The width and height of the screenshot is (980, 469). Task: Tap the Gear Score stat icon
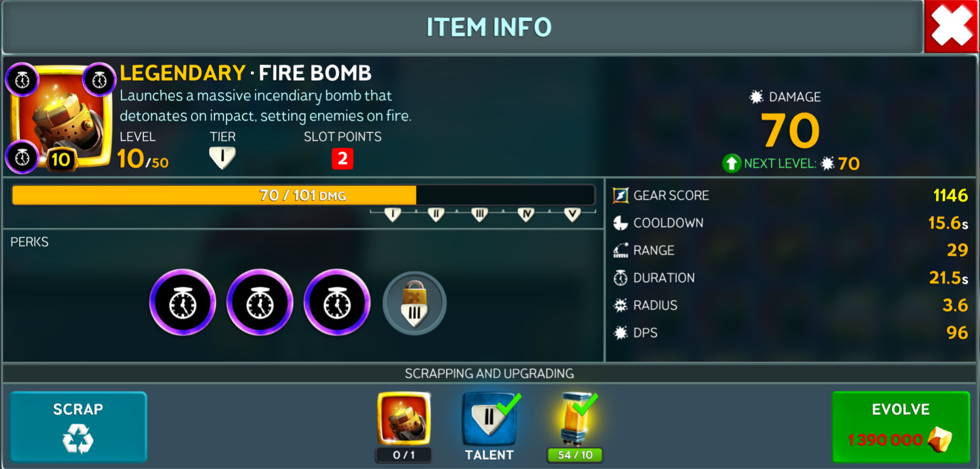point(620,195)
